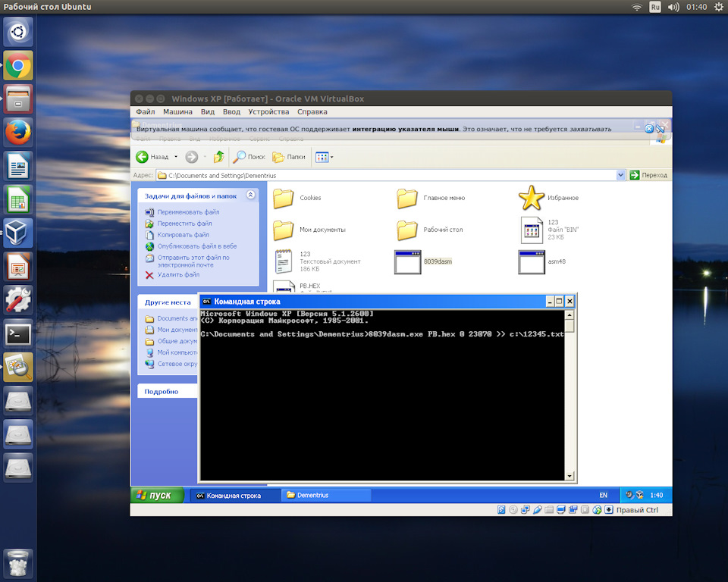Launch LibreOffice Calc from the dock
The image size is (728, 582).
pos(18,199)
